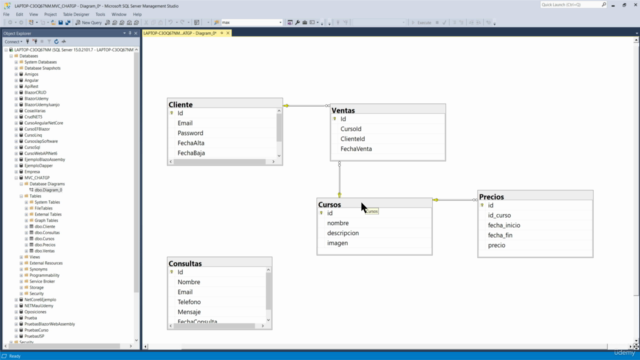Click the toolbox icon in main toolbar
Image resolution: width=640 pixels, height=360 pixels.
(x=304, y=22)
